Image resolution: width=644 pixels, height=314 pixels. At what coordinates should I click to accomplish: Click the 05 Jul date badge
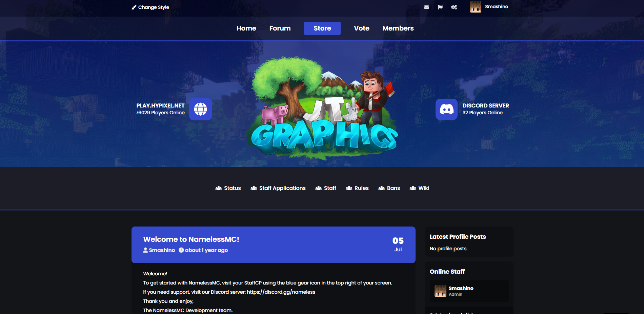pos(398,244)
